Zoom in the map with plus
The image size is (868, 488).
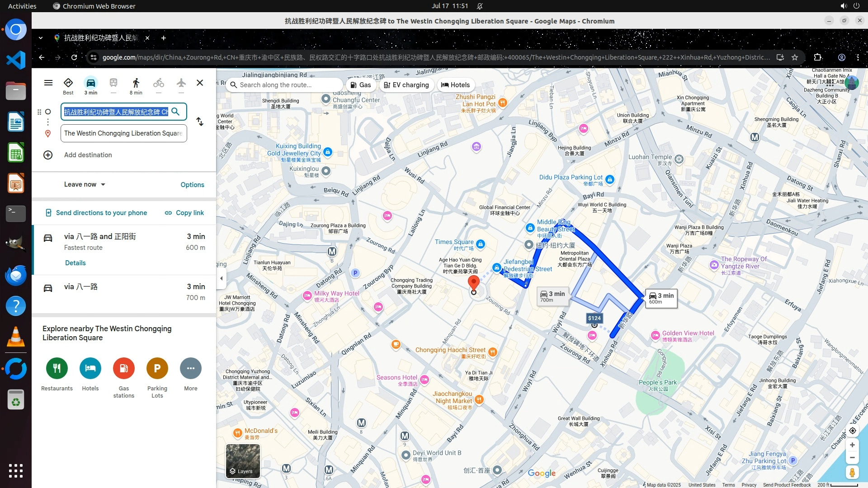(852, 445)
